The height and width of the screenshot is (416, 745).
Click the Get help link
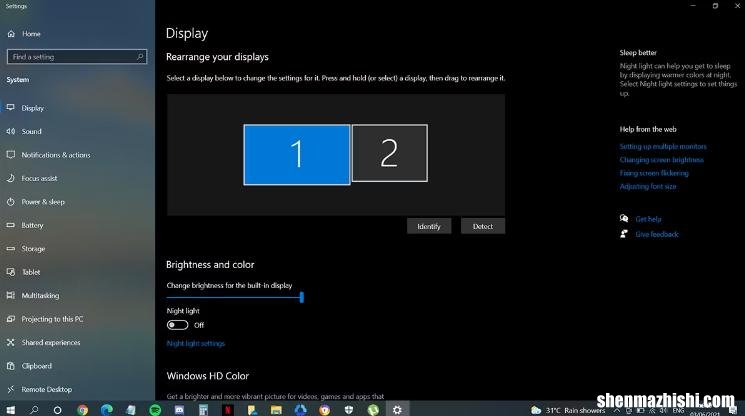[648, 219]
